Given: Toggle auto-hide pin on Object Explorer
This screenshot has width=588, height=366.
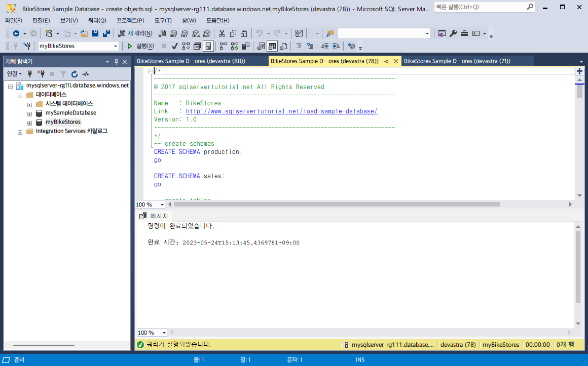Looking at the screenshot, I should pyautogui.click(x=116, y=61).
